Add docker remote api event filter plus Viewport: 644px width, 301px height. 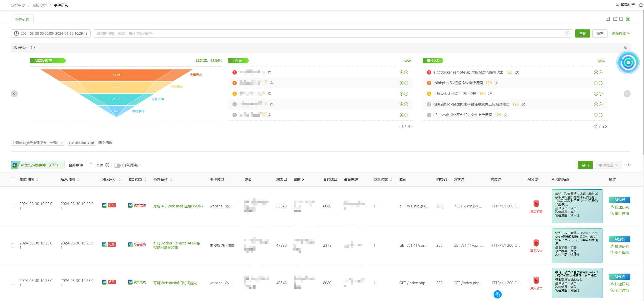click(x=596, y=72)
